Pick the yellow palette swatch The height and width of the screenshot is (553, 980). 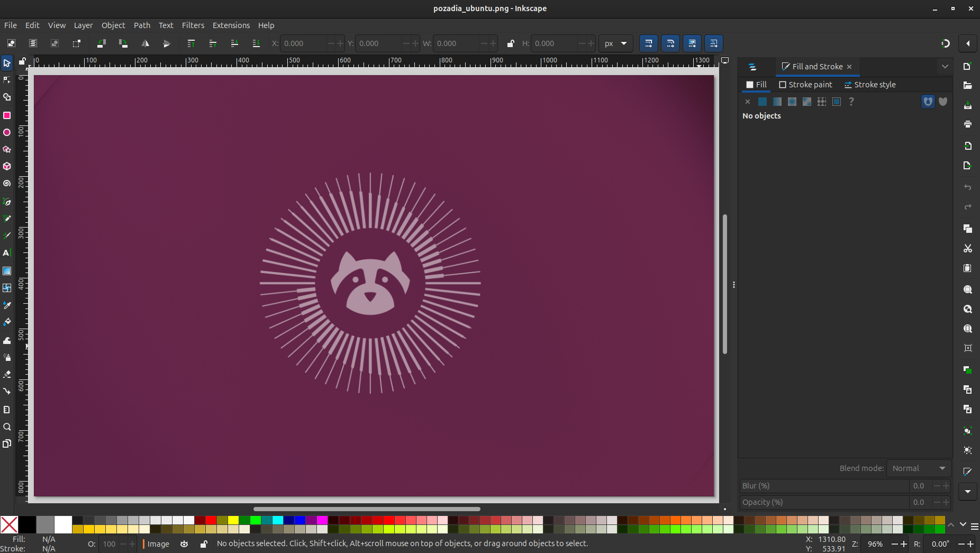(233, 520)
